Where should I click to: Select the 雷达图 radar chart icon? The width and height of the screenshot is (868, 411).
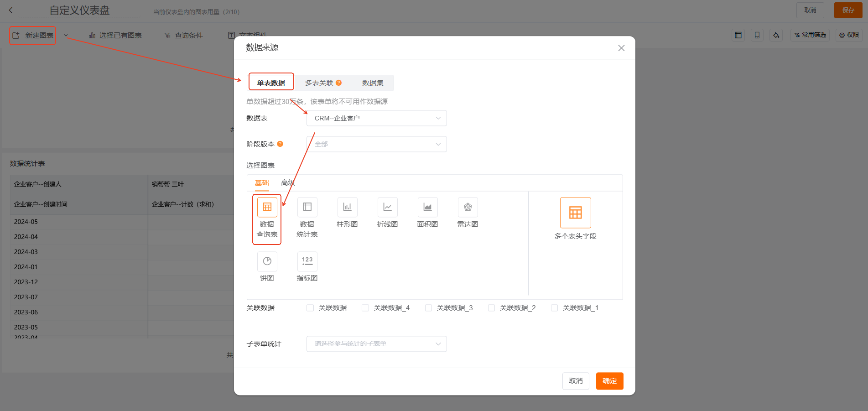[468, 208]
